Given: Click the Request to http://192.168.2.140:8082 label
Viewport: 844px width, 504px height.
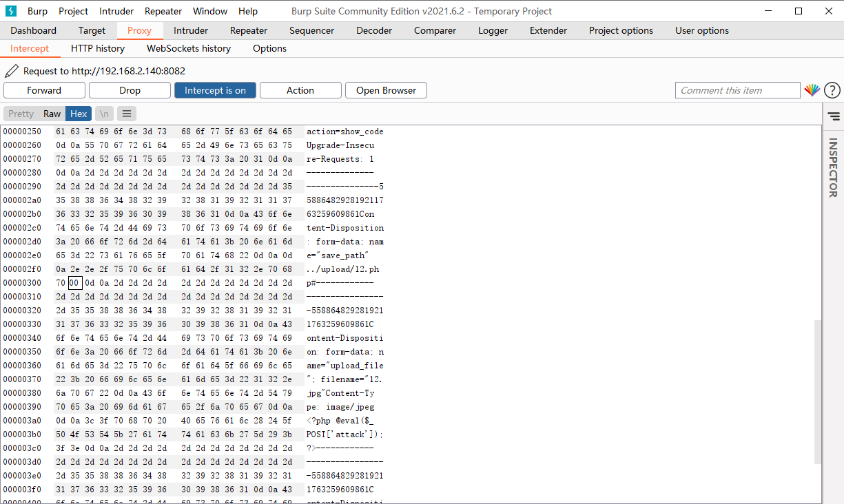Looking at the screenshot, I should point(104,71).
